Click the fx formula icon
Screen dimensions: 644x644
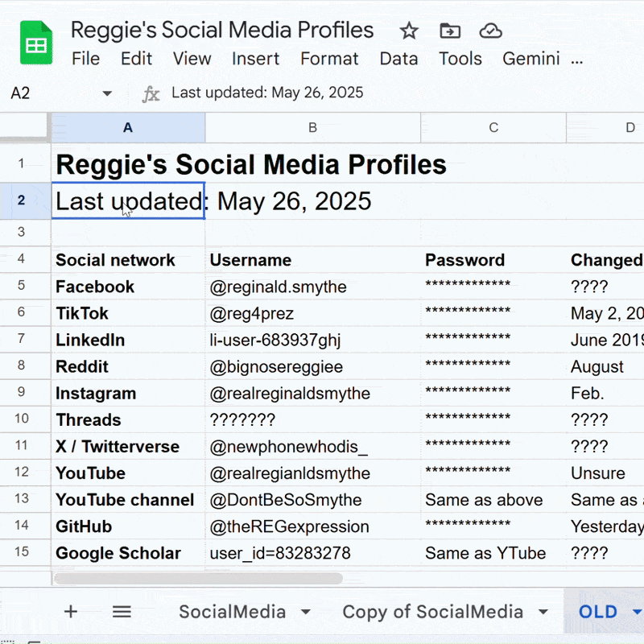151,93
